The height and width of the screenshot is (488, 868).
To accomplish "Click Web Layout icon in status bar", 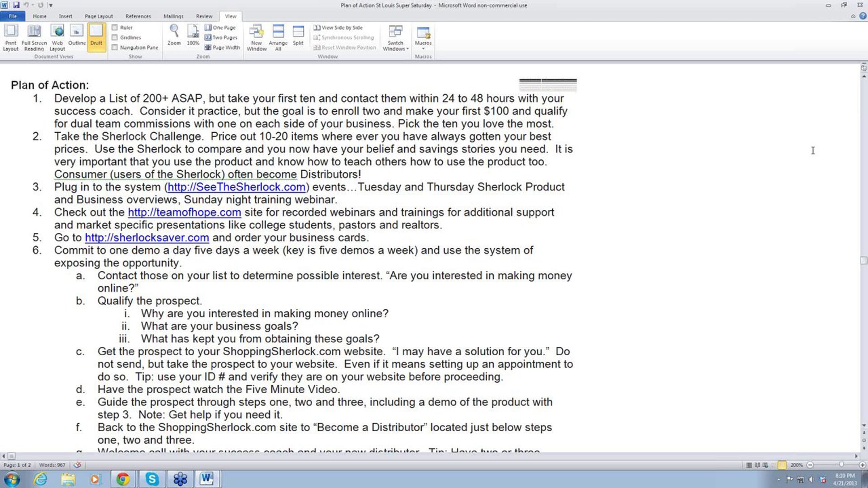I will [765, 465].
